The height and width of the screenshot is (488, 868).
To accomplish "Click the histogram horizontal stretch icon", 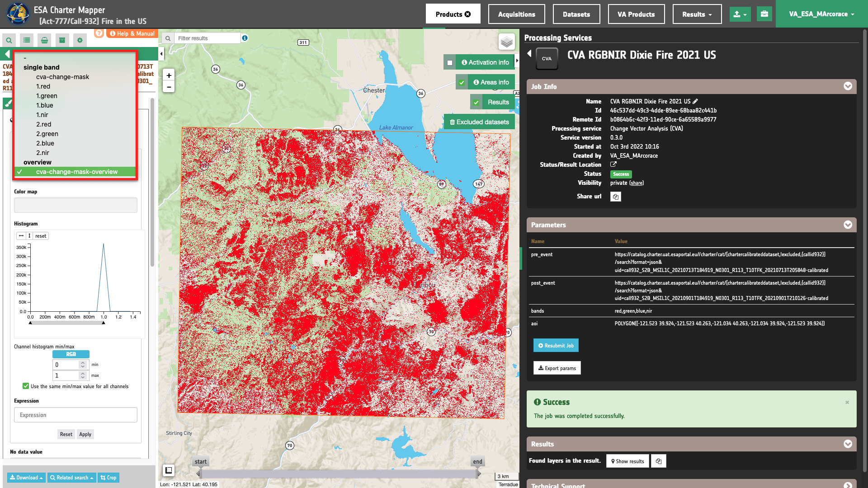I will (21, 236).
